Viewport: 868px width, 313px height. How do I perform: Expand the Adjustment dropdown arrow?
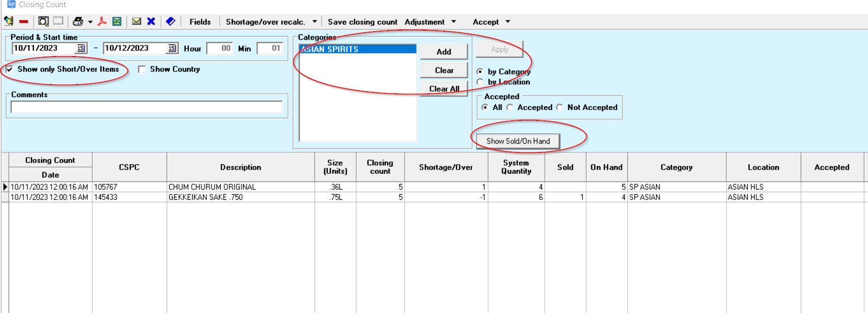pyautogui.click(x=454, y=22)
